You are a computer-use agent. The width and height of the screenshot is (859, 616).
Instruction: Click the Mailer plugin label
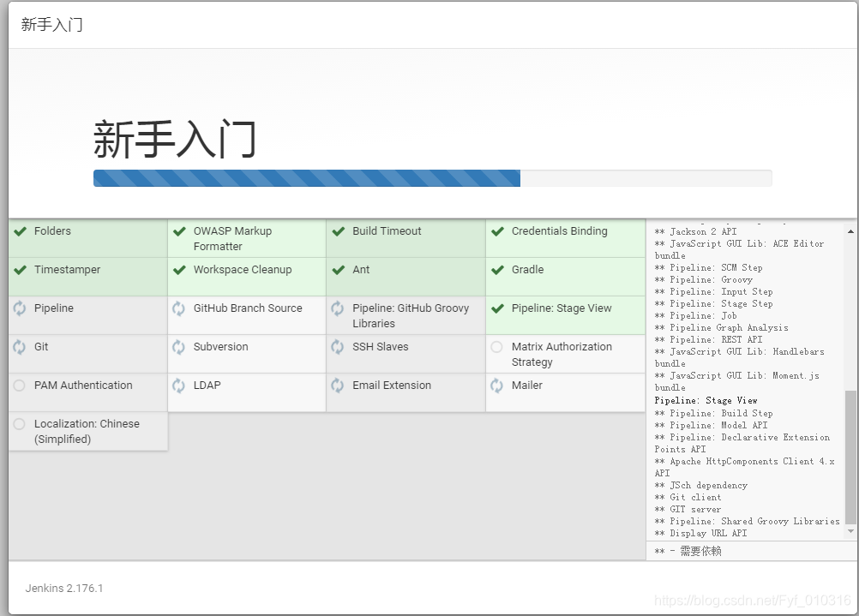pos(527,385)
